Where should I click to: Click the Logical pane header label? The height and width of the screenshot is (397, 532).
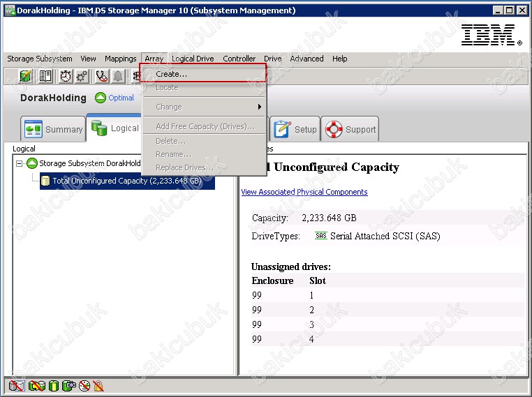[x=24, y=149]
